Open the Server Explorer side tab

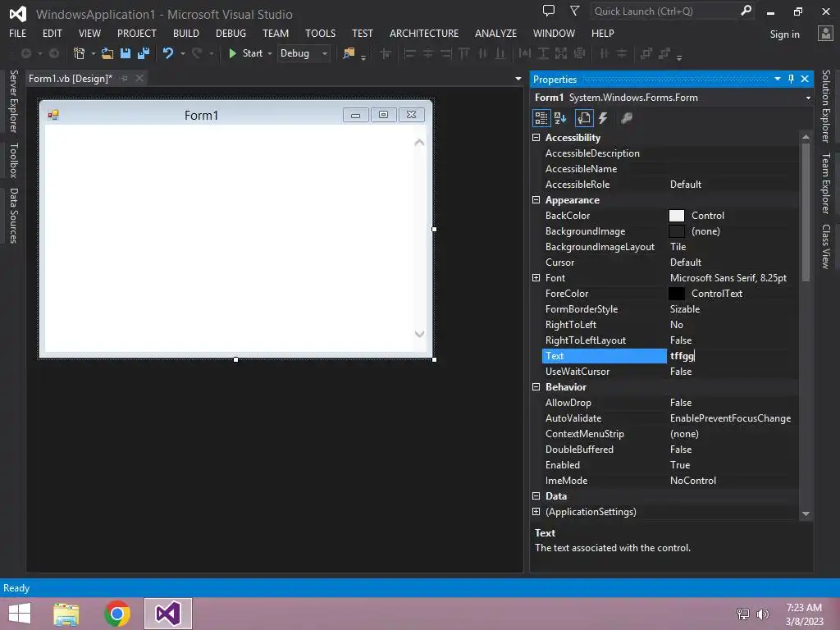[13, 101]
